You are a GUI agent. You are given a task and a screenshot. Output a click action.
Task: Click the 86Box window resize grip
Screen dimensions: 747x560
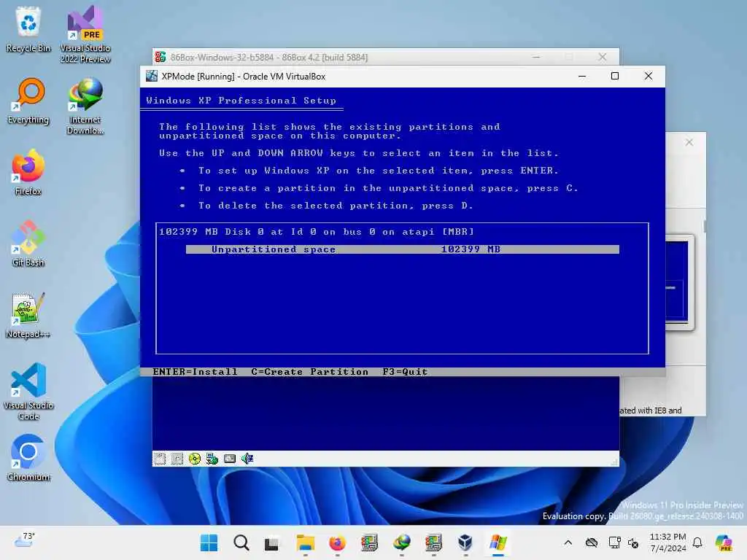614,462
